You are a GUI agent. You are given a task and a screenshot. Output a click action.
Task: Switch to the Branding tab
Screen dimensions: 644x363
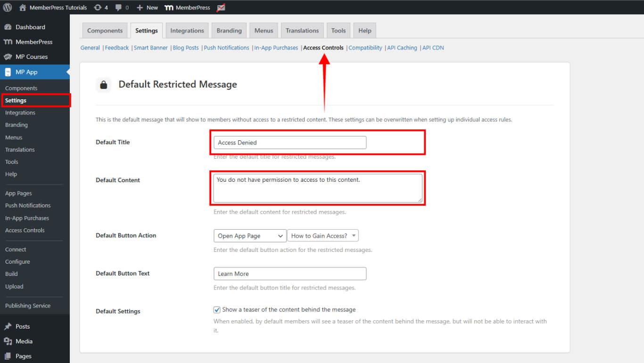click(x=229, y=31)
